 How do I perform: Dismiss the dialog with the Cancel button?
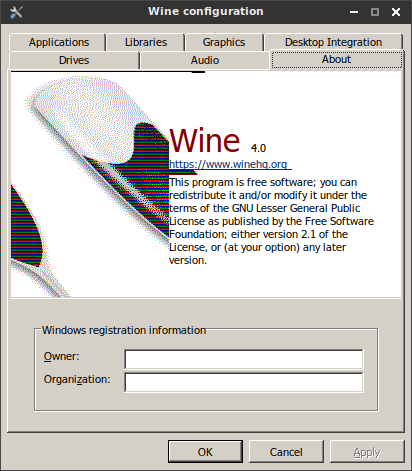point(286,452)
